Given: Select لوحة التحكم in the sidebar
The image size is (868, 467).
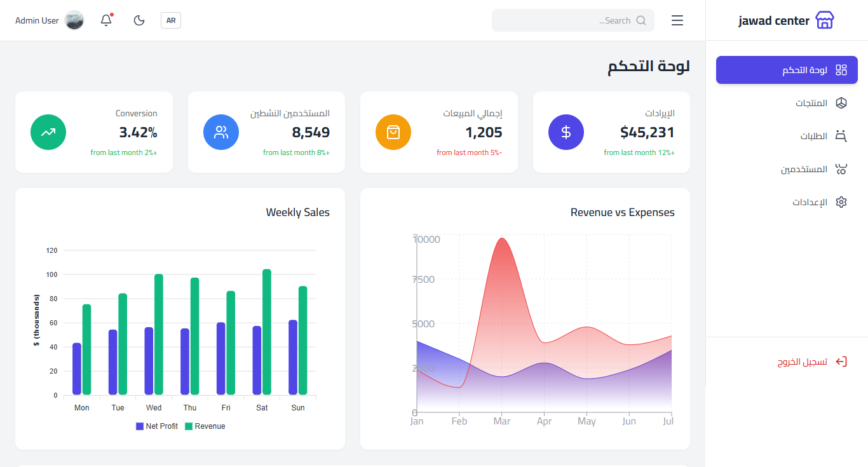Looking at the screenshot, I should (787, 70).
